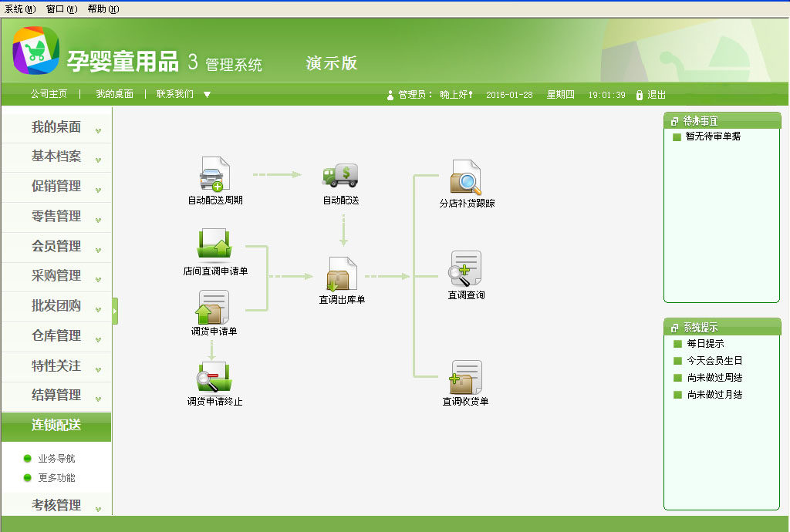Click the lock icon beside 退出
This screenshot has width=790, height=532.
(640, 95)
